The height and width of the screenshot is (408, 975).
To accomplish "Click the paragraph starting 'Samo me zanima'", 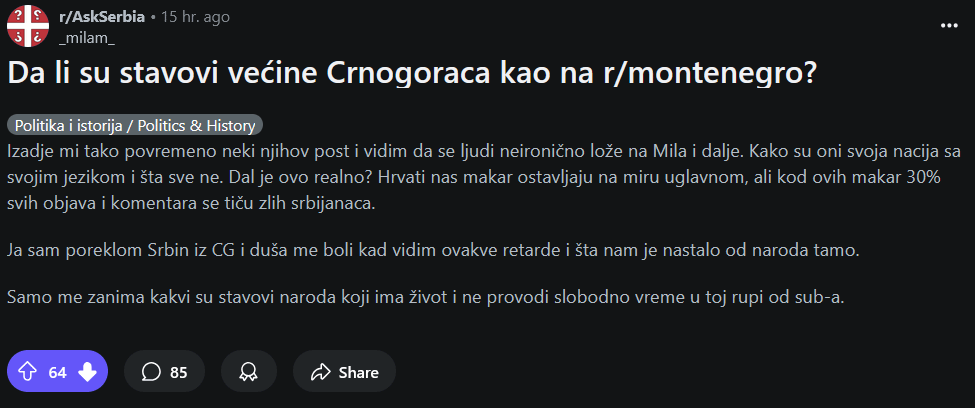I will tap(425, 297).
